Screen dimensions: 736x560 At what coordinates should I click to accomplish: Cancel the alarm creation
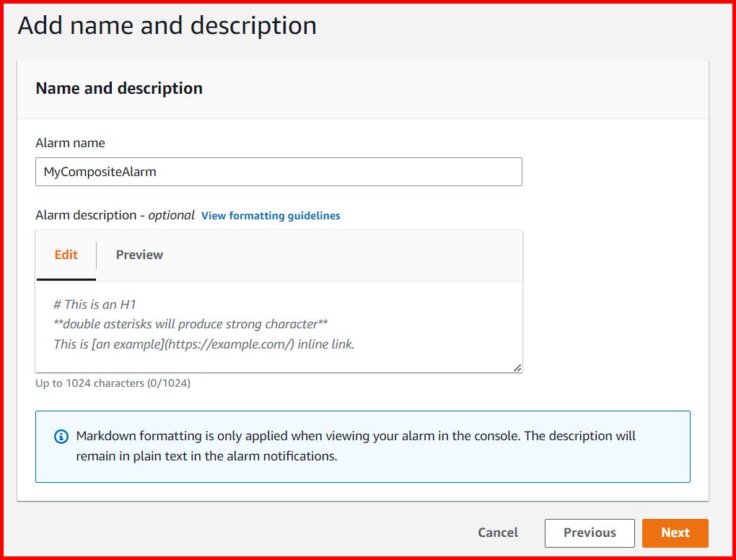pos(498,533)
